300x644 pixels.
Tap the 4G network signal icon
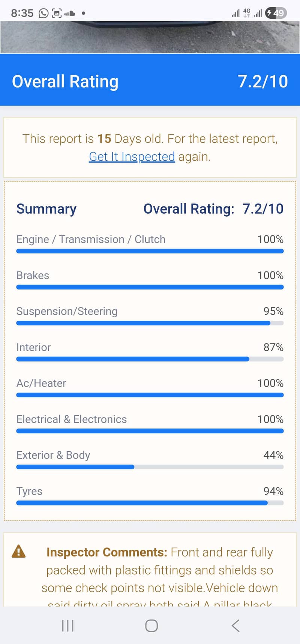coord(247,13)
